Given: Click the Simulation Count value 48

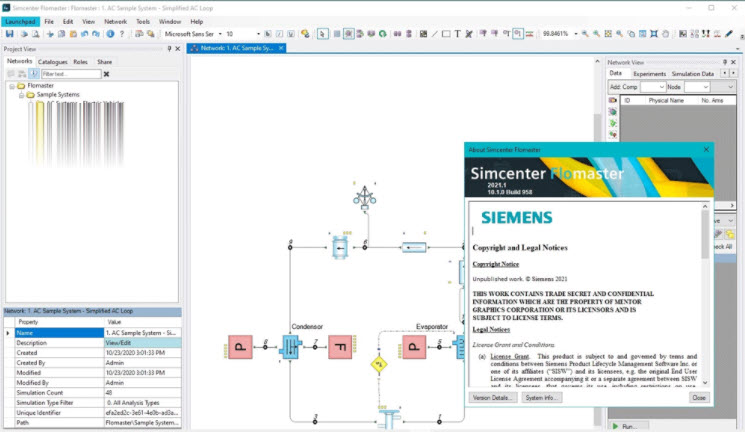Looking at the screenshot, I should (143, 393).
